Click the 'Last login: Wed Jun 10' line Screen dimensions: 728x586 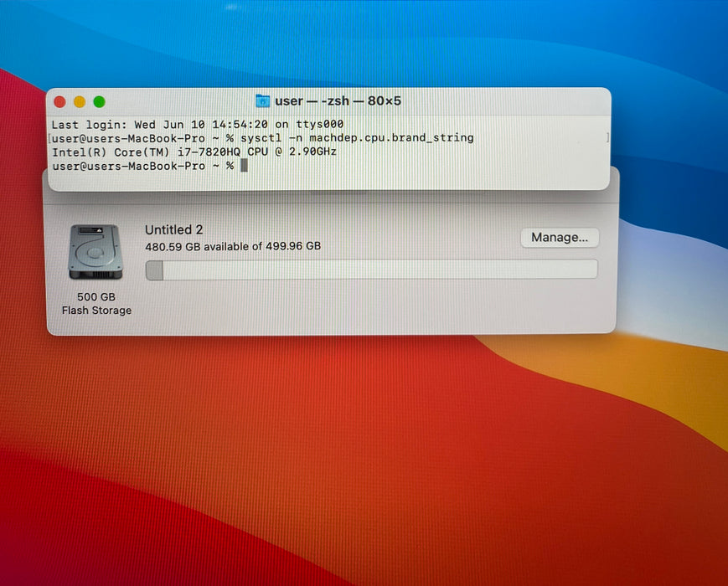coord(198,125)
